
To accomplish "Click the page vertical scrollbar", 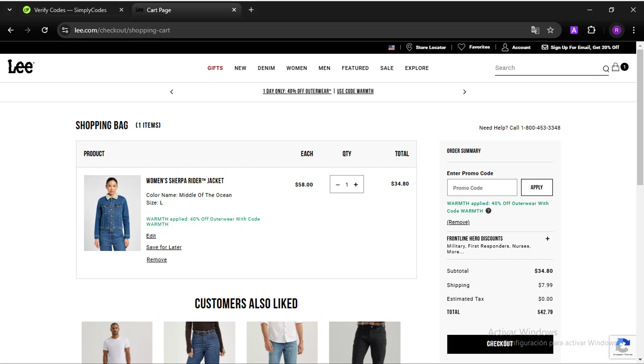I will point(640,117).
